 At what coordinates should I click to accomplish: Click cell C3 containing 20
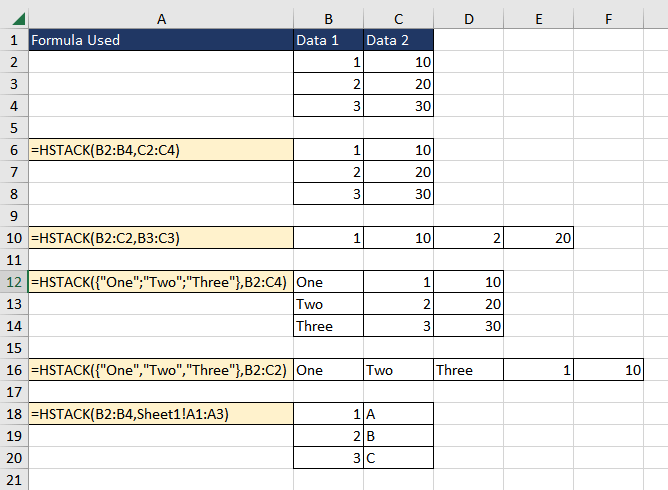coord(398,84)
